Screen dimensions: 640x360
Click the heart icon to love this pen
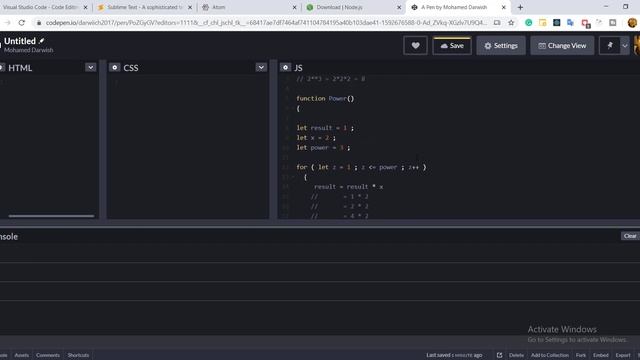pyautogui.click(x=415, y=46)
